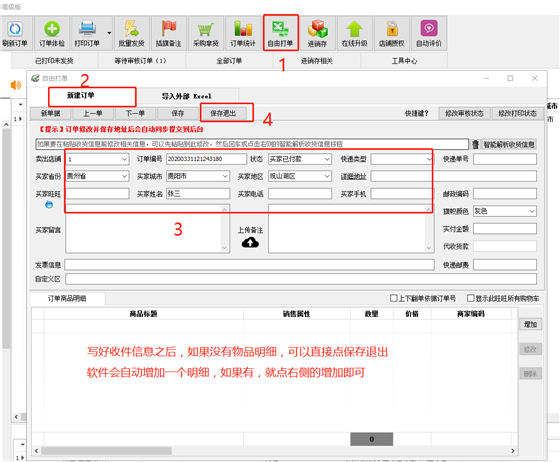Tick 显示此旺旺所有购物车 checkbox
560x462 pixels.
(471, 298)
